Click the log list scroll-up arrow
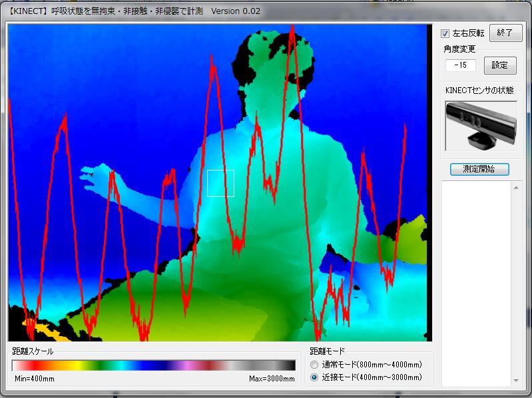 pyautogui.click(x=516, y=188)
